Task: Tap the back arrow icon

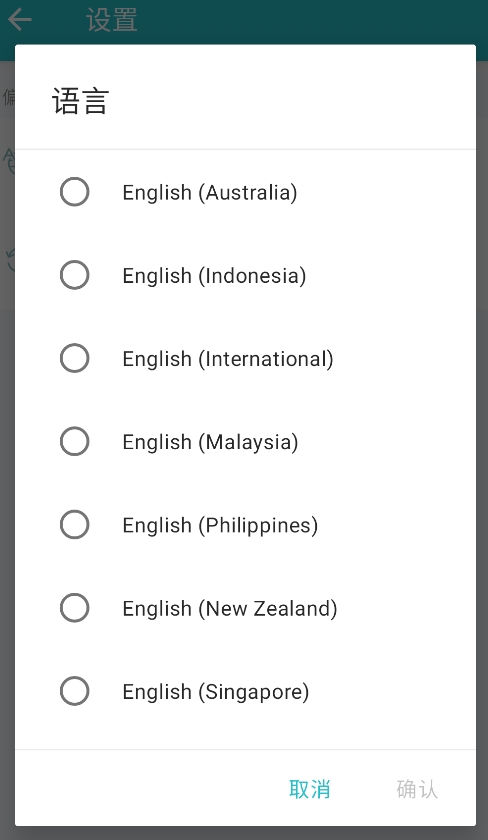Action: (x=20, y=20)
